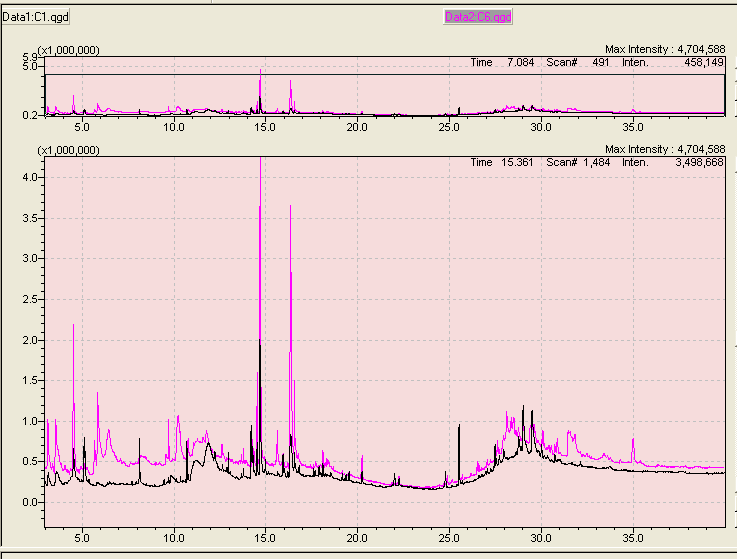Click the 30.0 x-axis label of overview chromatogram

(541, 127)
